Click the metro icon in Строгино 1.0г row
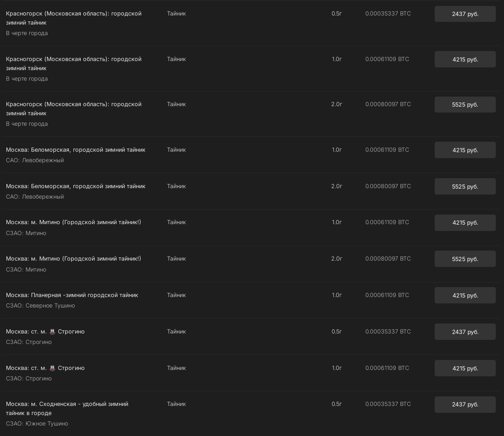Screen dimensions: 504x436 52,368
